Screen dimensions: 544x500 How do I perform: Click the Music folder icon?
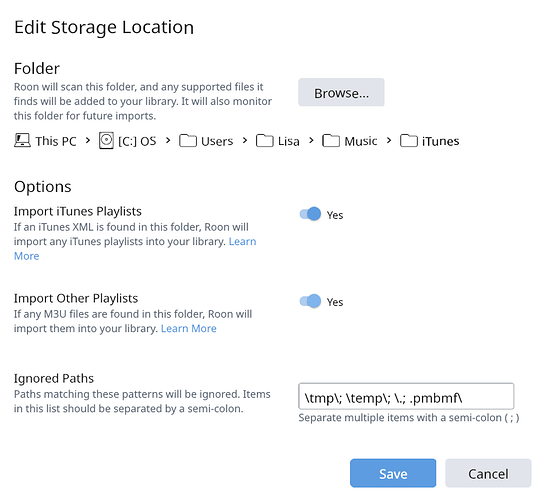click(x=331, y=141)
